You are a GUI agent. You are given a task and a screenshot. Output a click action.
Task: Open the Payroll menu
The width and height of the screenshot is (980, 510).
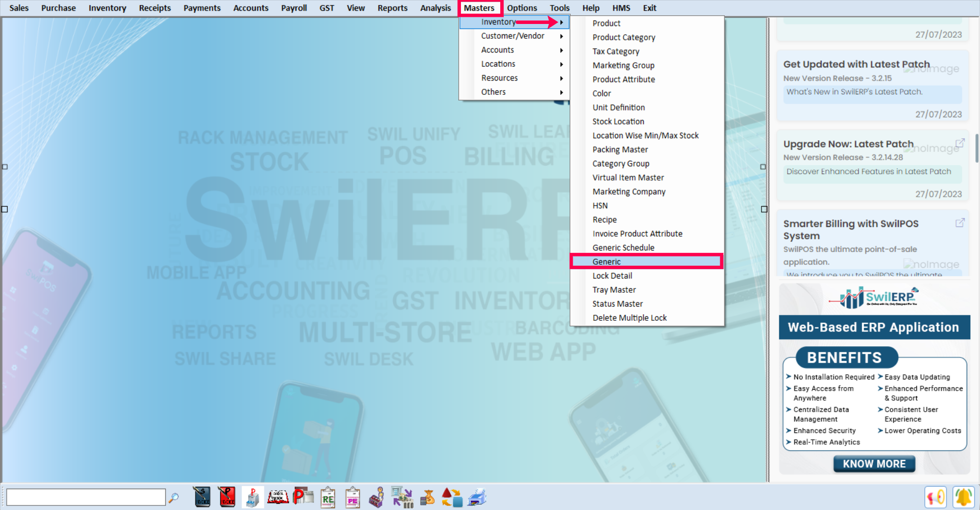coord(294,8)
